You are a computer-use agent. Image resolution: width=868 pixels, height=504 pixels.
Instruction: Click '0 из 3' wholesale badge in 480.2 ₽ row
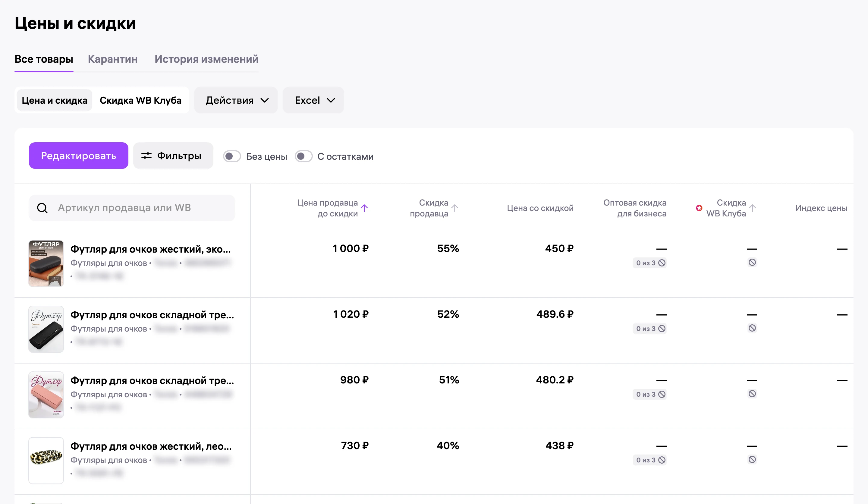coord(650,395)
